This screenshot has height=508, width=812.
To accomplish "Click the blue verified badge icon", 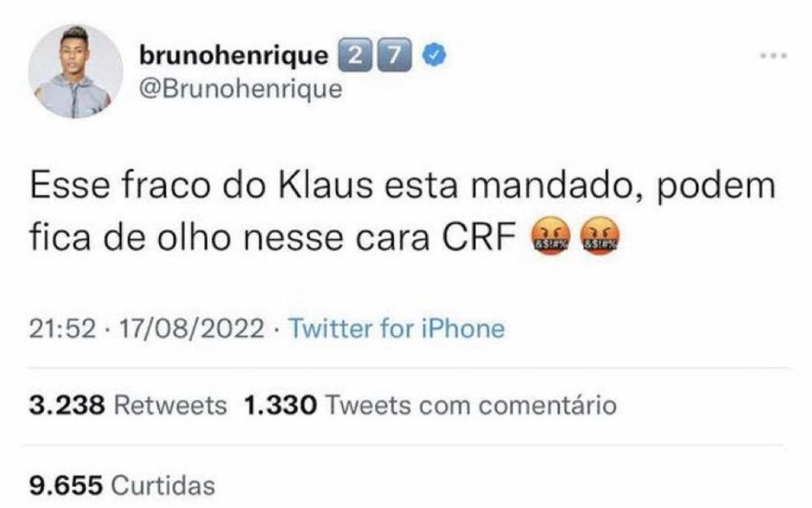I will point(434,55).
